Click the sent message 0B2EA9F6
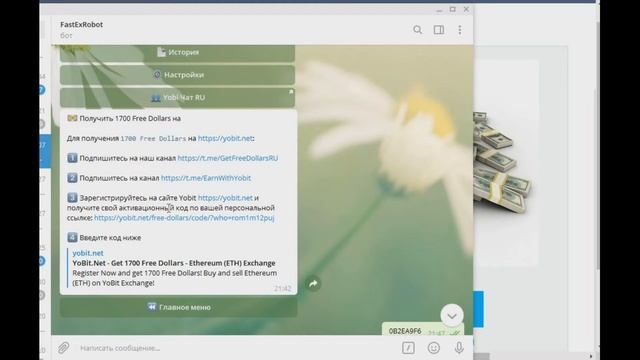640x360 pixels. pos(405,331)
